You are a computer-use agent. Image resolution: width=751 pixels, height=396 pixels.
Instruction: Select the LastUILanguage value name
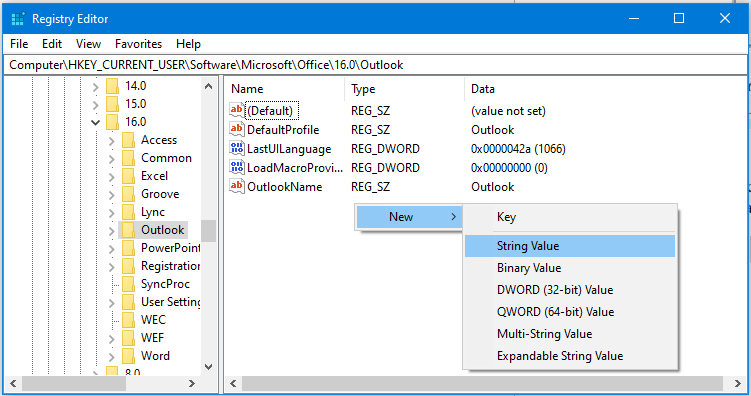(x=289, y=149)
